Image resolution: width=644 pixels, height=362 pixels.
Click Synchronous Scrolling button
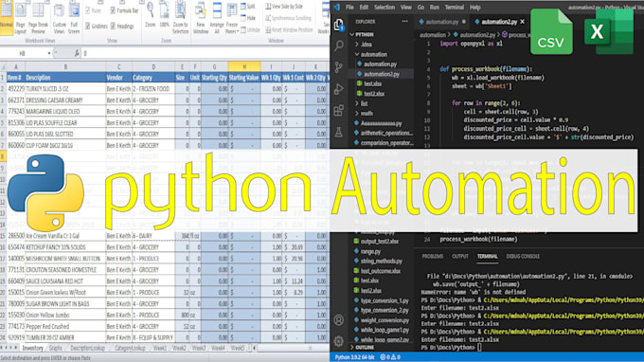click(x=288, y=18)
